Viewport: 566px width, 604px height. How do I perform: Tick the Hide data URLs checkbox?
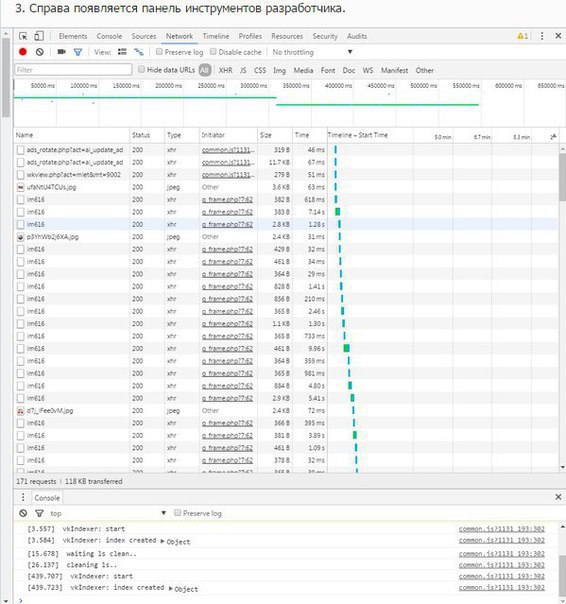141,69
